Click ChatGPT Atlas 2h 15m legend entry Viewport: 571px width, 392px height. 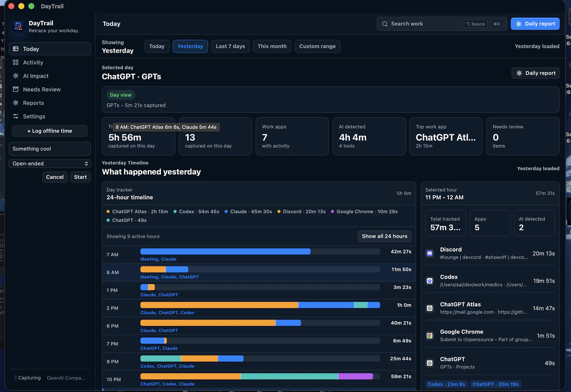tap(137, 212)
